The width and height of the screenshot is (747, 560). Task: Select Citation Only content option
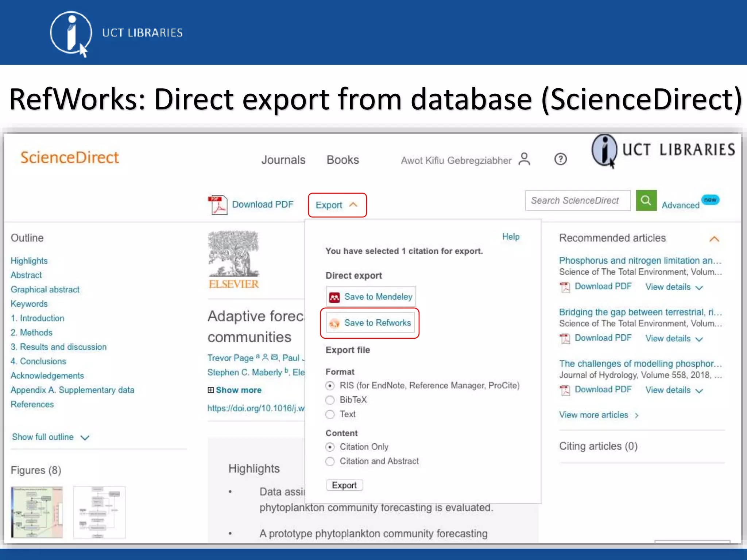(x=330, y=447)
